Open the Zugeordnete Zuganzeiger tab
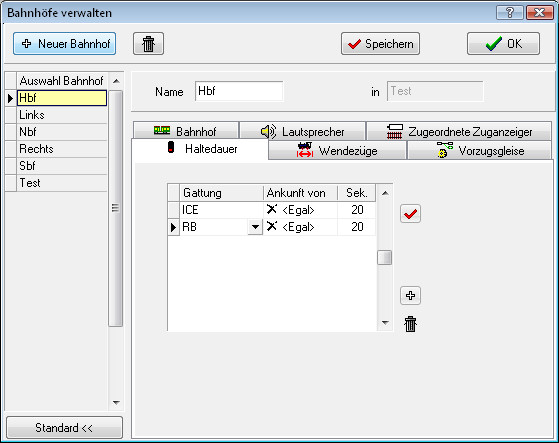559x443 pixels. point(459,131)
